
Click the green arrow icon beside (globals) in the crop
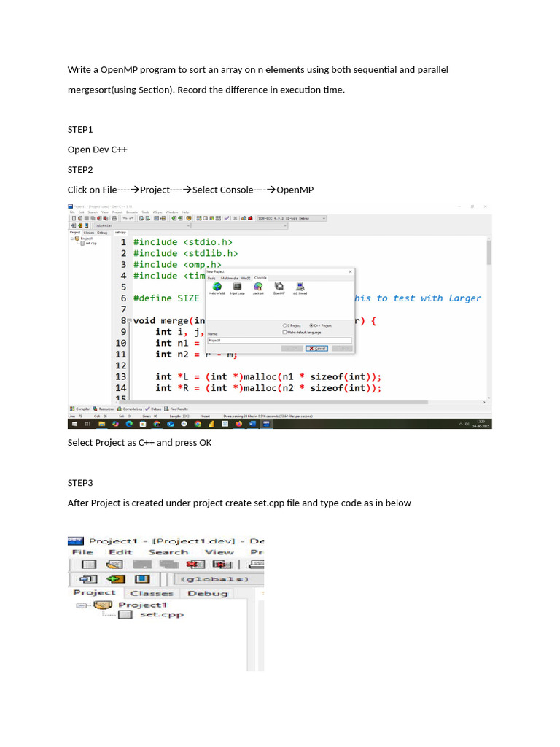(116, 578)
